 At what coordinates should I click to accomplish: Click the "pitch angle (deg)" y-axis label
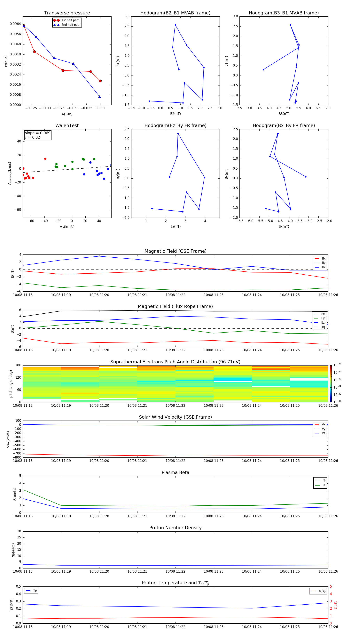coord(11,383)
